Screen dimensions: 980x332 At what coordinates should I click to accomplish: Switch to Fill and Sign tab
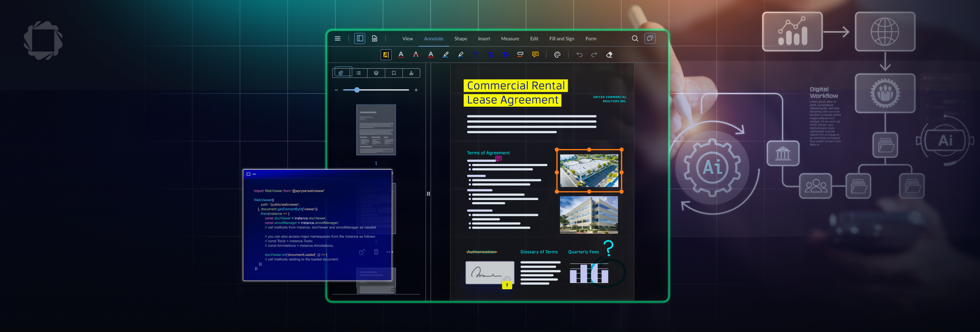pos(562,39)
